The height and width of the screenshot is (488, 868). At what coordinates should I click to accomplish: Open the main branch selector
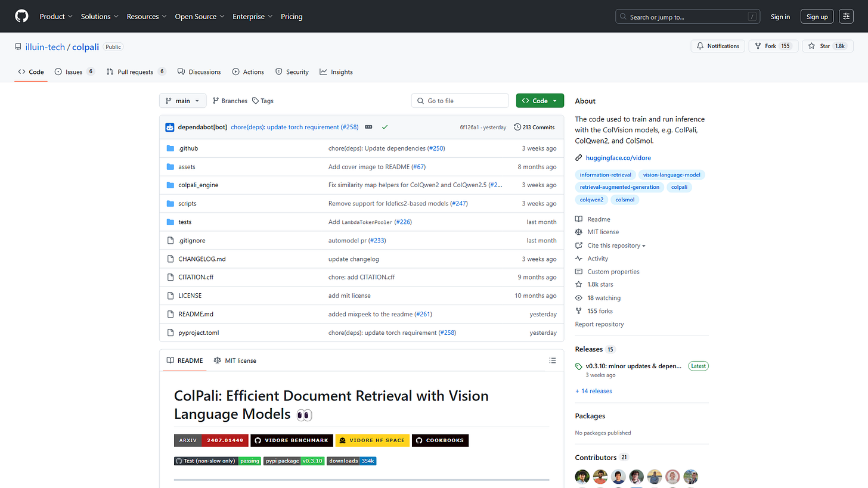182,101
